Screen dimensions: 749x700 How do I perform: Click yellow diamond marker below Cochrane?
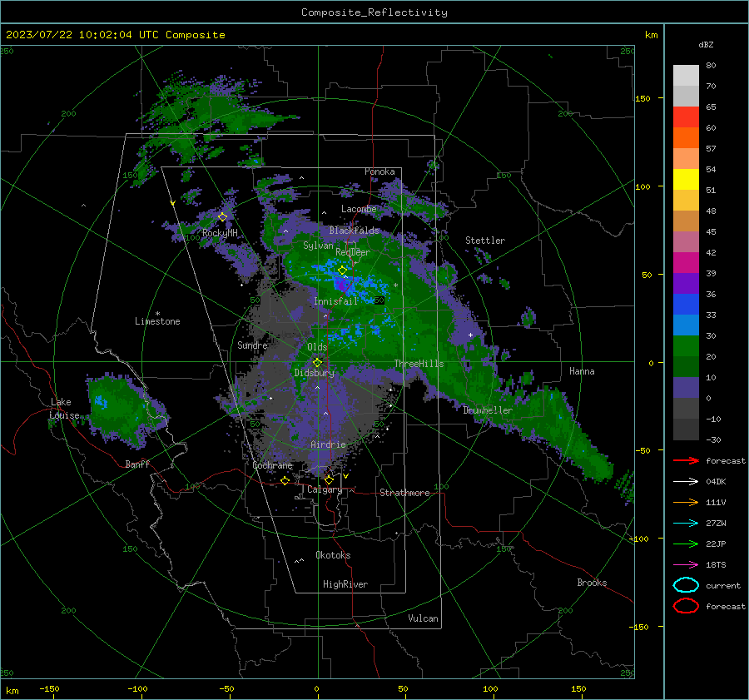(285, 480)
